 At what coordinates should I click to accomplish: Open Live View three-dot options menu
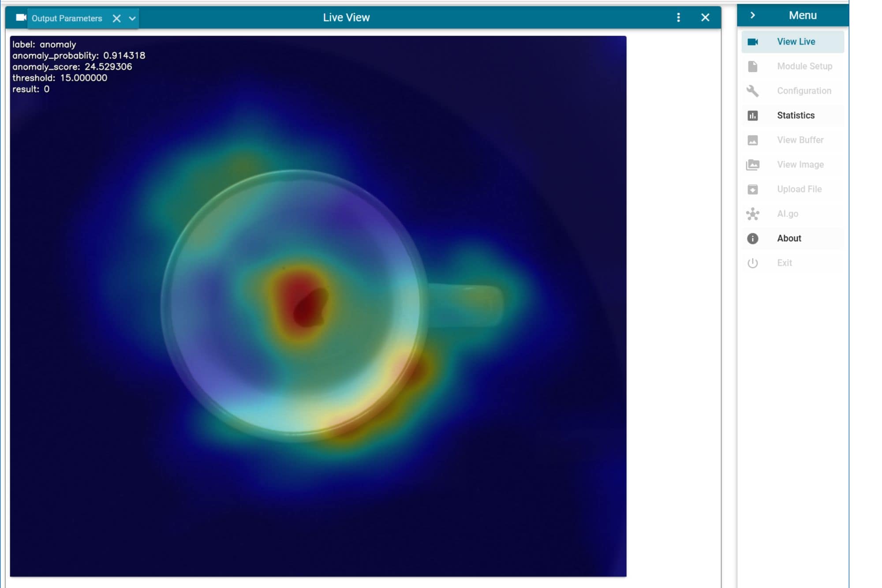678,18
